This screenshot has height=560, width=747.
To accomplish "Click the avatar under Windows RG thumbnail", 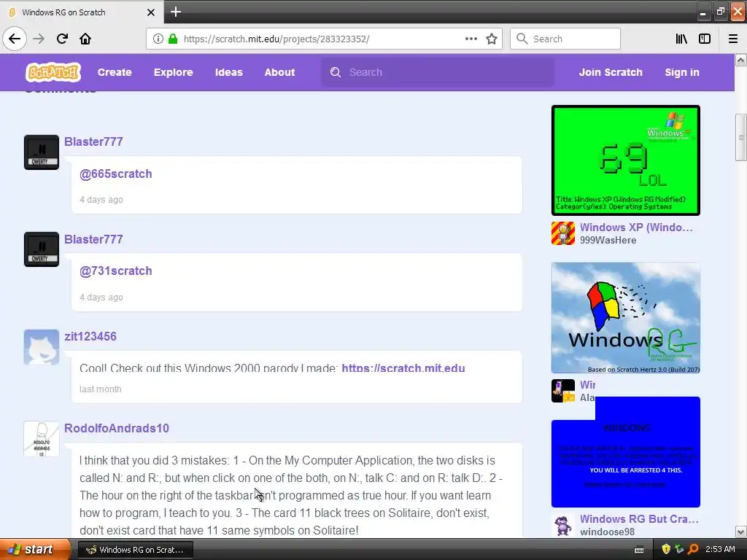I will pyautogui.click(x=563, y=391).
